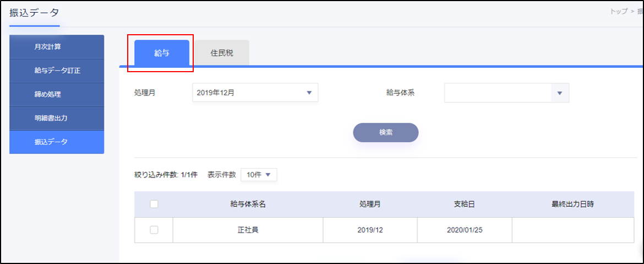This screenshot has height=264, width=644.
Task: Switch to the 給与 tab
Action: pos(162,53)
